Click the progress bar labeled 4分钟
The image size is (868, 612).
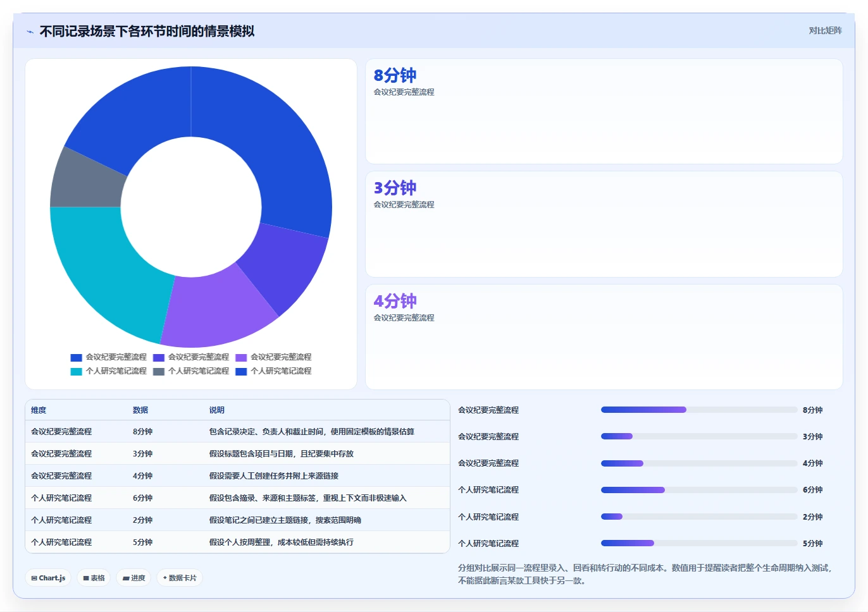tap(699, 463)
